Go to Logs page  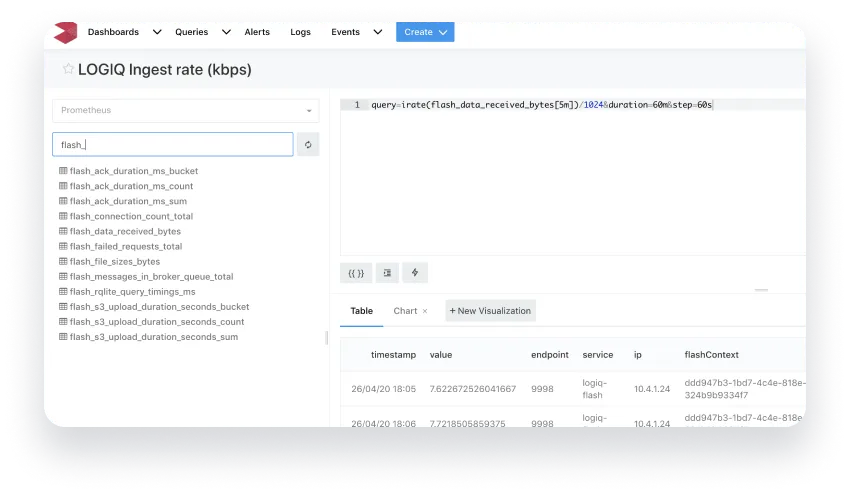pos(300,32)
